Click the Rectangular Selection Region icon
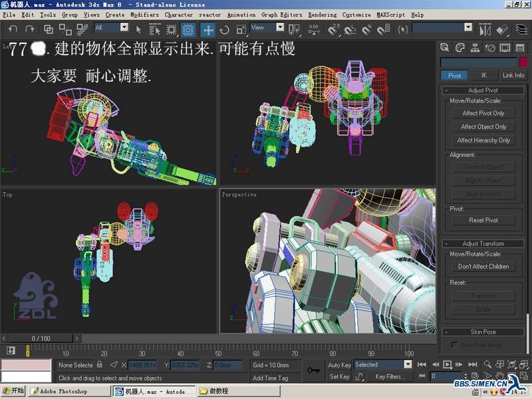532x399 pixels. tap(172, 30)
